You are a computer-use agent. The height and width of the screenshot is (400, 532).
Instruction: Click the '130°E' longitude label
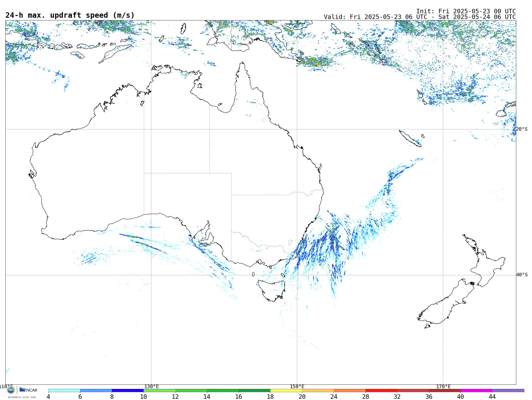(151, 387)
